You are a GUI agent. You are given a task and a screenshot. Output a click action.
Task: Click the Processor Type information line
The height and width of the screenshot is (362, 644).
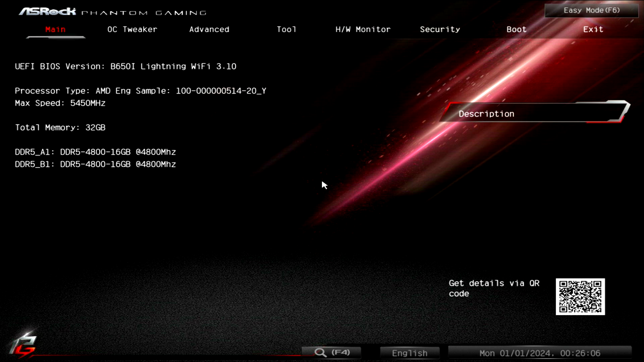coord(140,91)
